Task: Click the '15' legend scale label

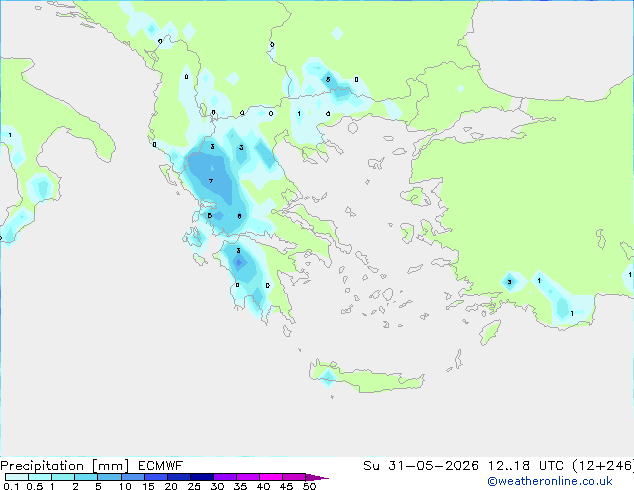Action: click(148, 486)
